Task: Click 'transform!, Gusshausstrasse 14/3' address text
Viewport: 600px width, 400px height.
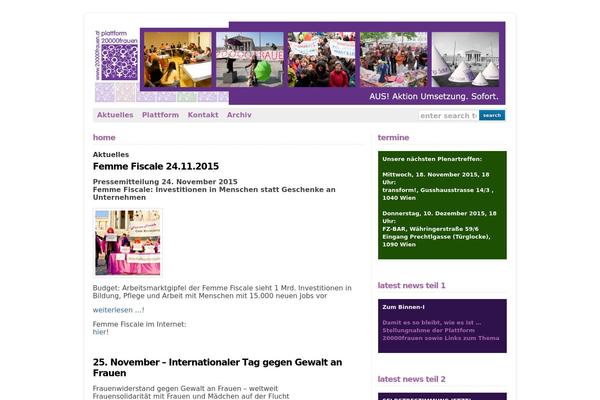Action: (x=438, y=194)
